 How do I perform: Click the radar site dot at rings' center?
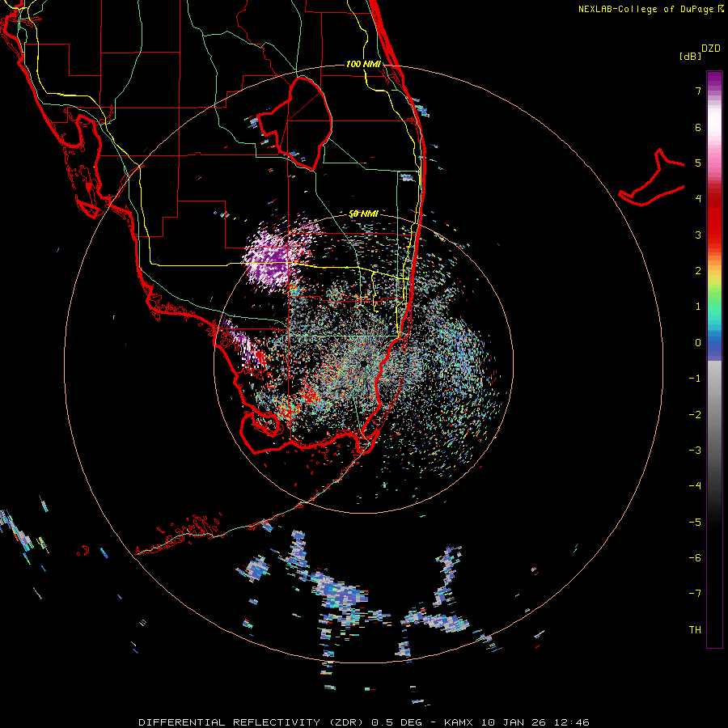[363, 363]
